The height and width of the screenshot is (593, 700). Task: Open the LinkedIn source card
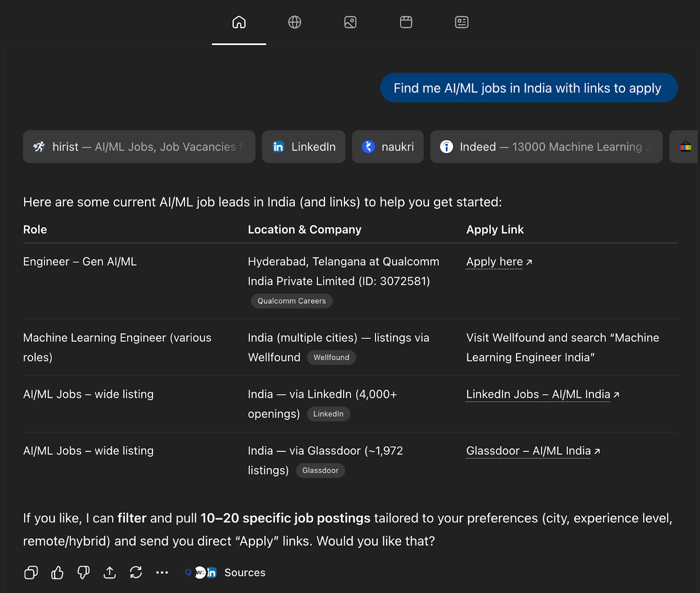pos(304,147)
